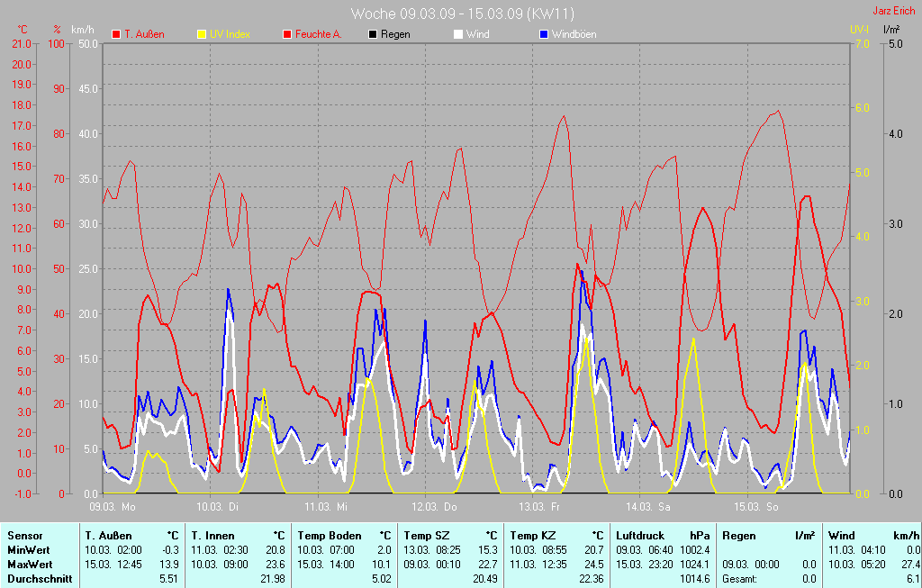
Task: Click the Luftdruck average '1014.6'
Action: click(694, 579)
